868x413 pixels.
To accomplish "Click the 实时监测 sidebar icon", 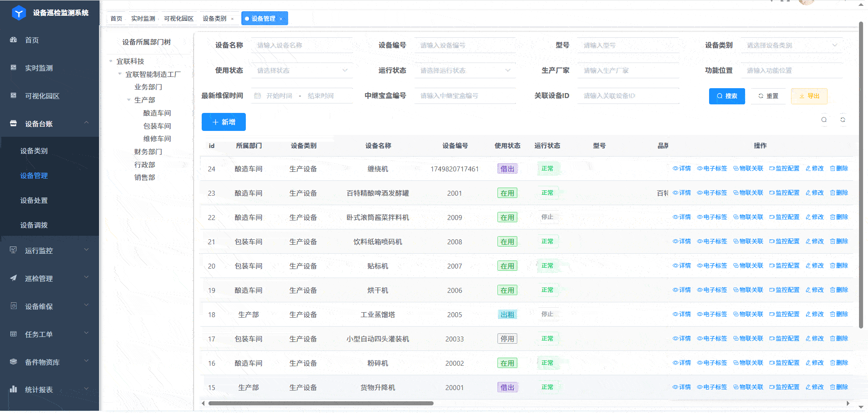I will pyautogui.click(x=14, y=67).
